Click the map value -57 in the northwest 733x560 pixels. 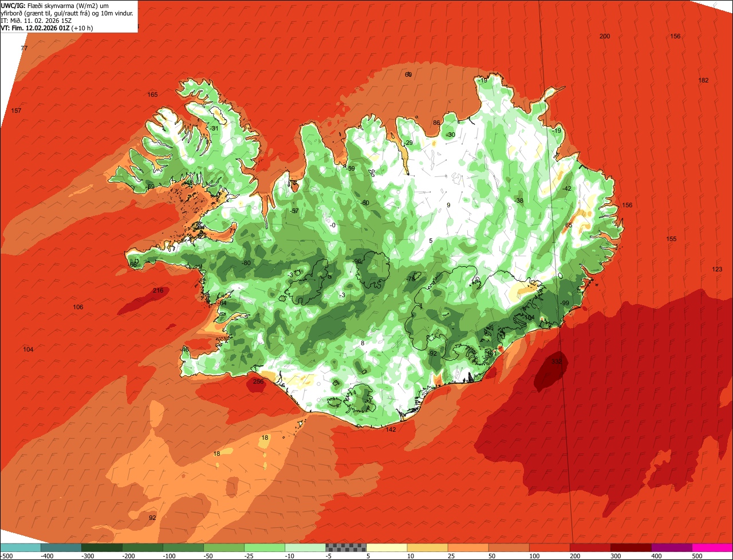[x=294, y=211]
